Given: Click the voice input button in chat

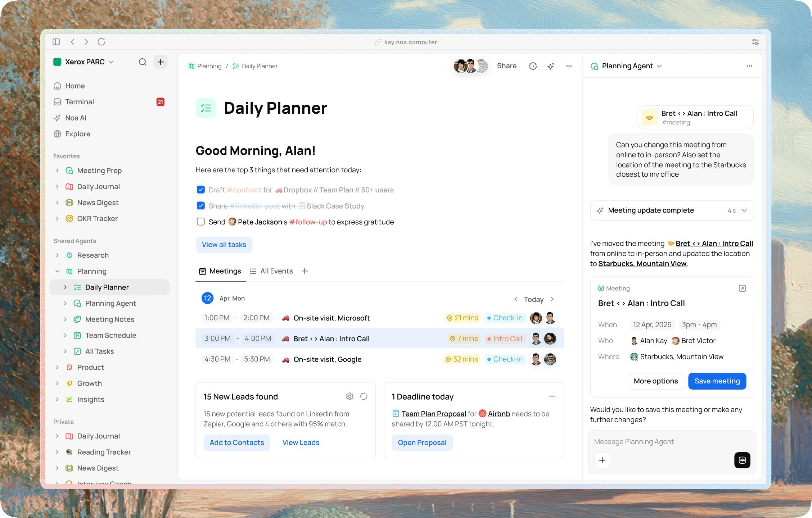Looking at the screenshot, I should (742, 460).
